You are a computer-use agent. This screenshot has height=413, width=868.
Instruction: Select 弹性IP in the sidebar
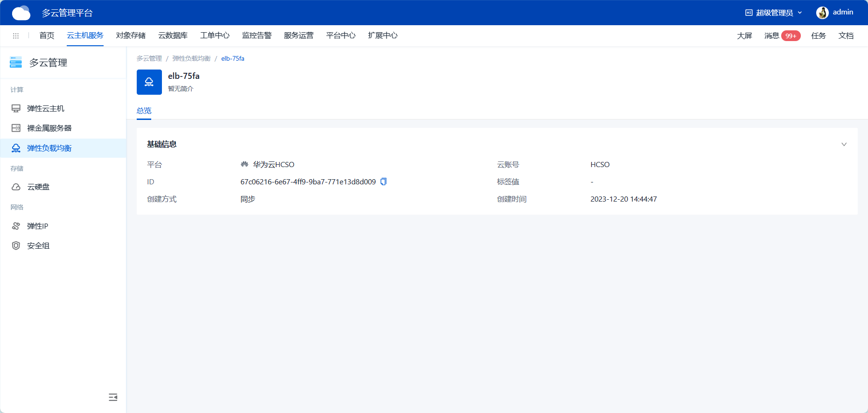[x=63, y=226]
